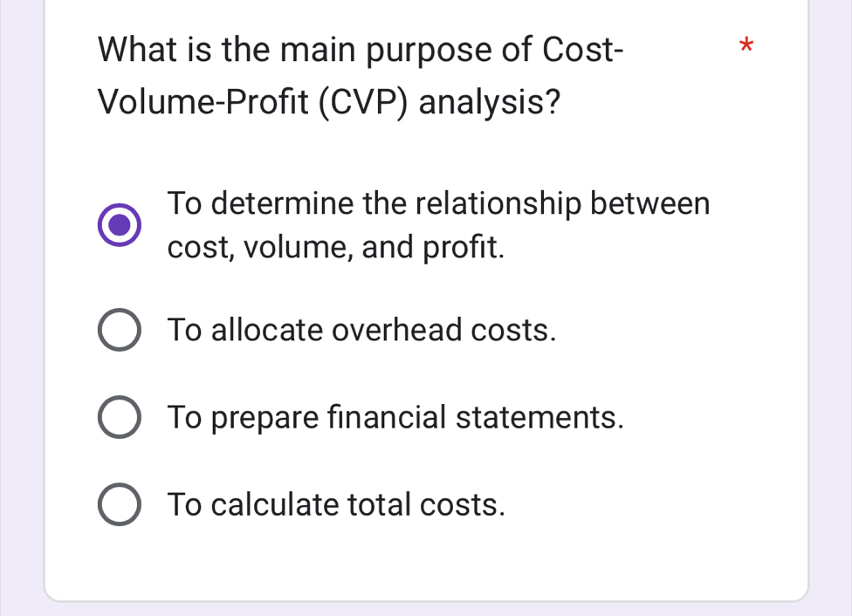Click the 'To calculate total costs.' label text
Image resolution: width=852 pixels, height=616 pixels.
pos(336,505)
